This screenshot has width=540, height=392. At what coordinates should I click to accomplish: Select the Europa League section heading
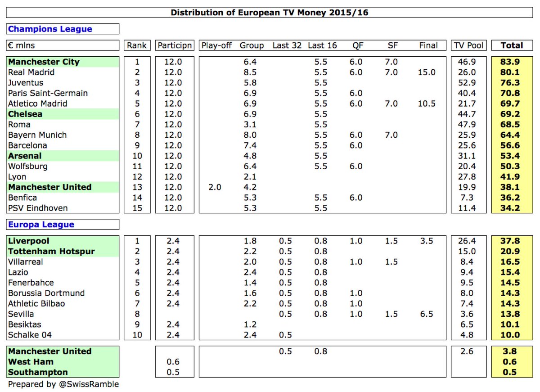click(x=63, y=225)
